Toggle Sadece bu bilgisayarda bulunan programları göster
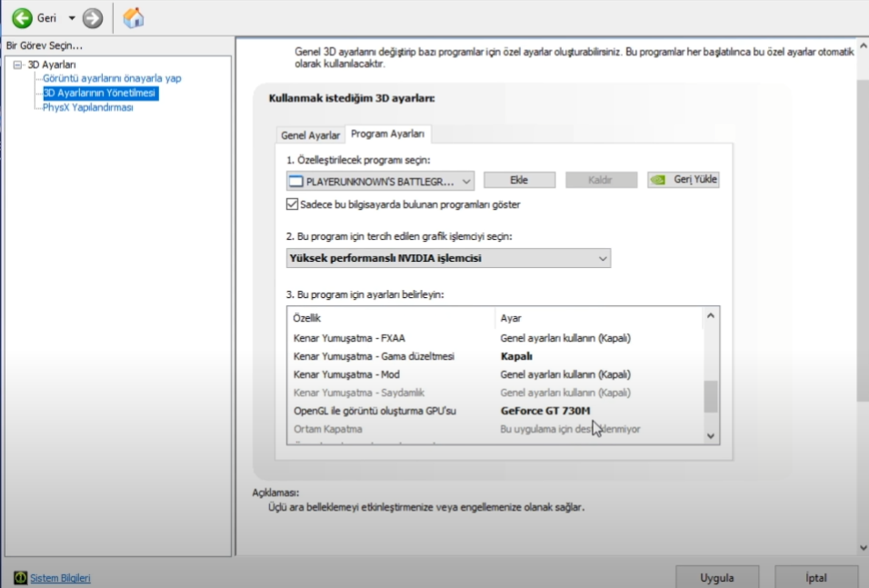869x588 pixels. click(292, 204)
